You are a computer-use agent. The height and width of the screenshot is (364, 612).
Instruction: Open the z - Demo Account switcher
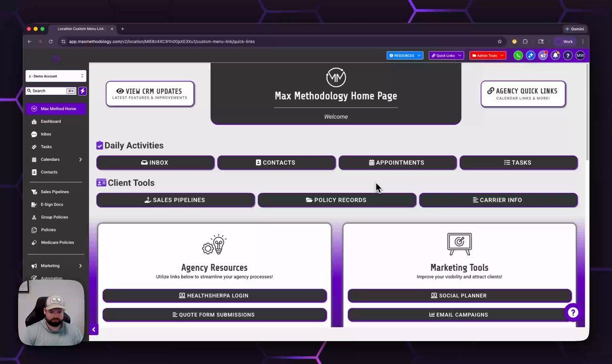click(x=56, y=76)
